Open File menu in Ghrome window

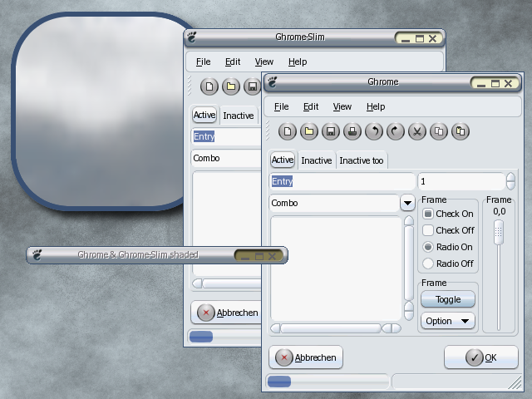pos(281,107)
